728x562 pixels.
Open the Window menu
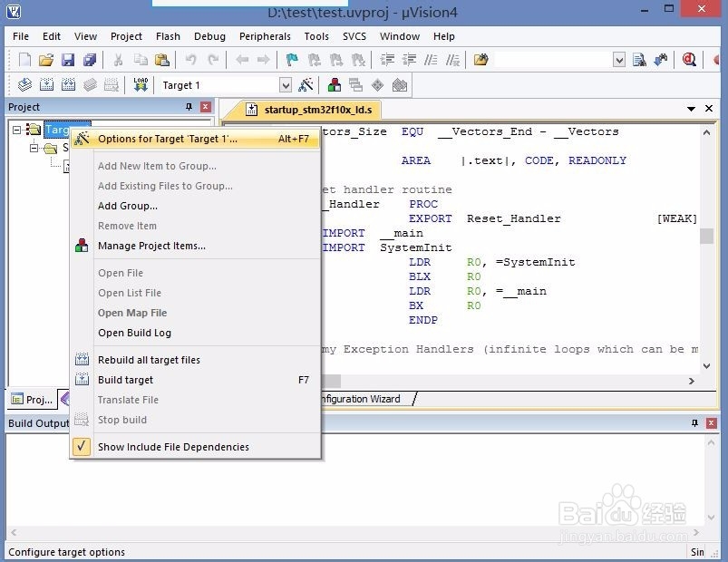click(399, 36)
